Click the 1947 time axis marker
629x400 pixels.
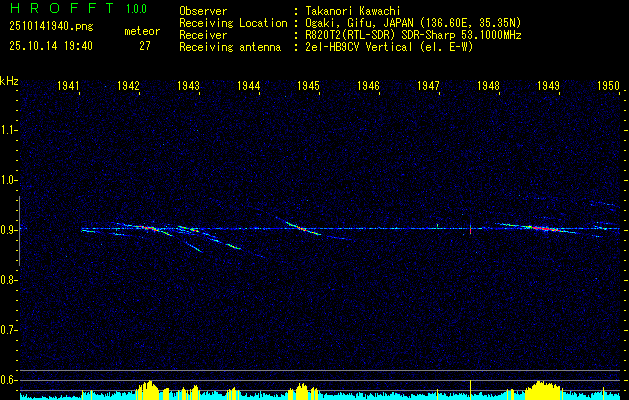428,85
